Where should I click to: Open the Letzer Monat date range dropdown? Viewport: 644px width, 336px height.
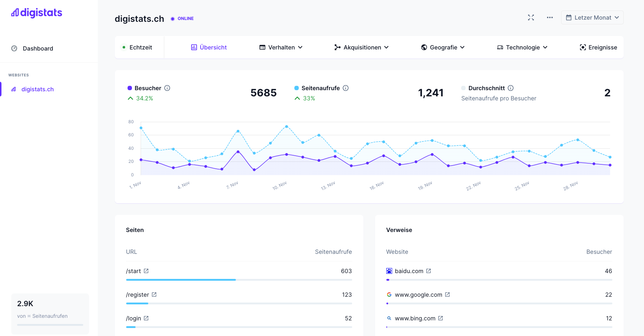(592, 17)
